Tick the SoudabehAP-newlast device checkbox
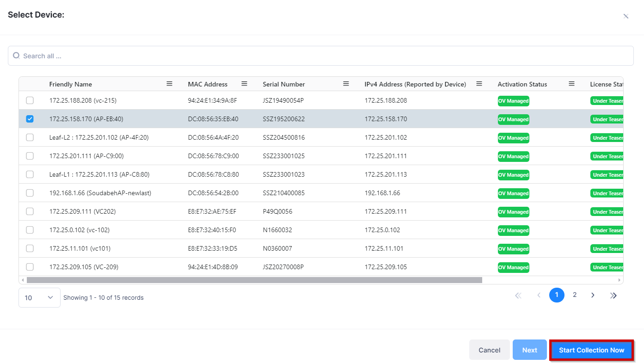Screen dimensions: 644x364 pyautogui.click(x=30, y=193)
